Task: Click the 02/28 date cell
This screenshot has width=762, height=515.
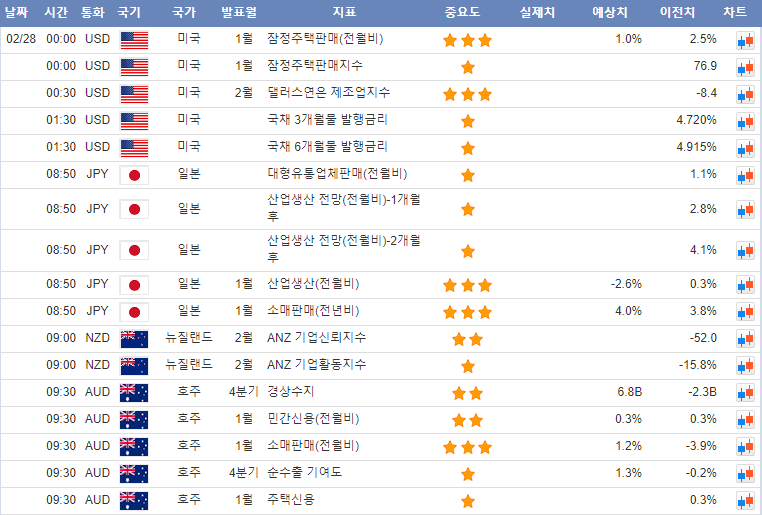Action: pos(21,39)
